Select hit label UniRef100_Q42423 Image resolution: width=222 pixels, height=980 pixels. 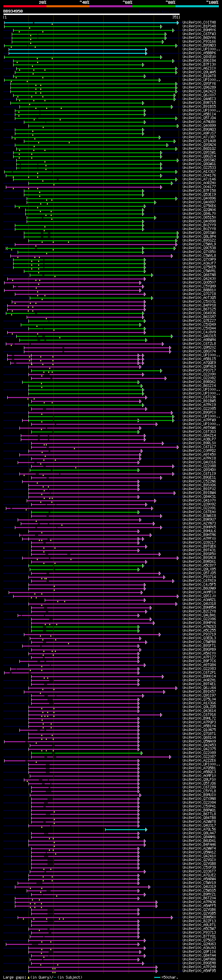(199, 91)
